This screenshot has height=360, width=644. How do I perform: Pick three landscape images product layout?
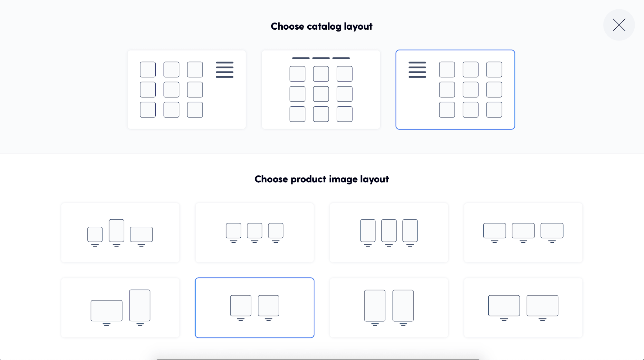[523, 233]
